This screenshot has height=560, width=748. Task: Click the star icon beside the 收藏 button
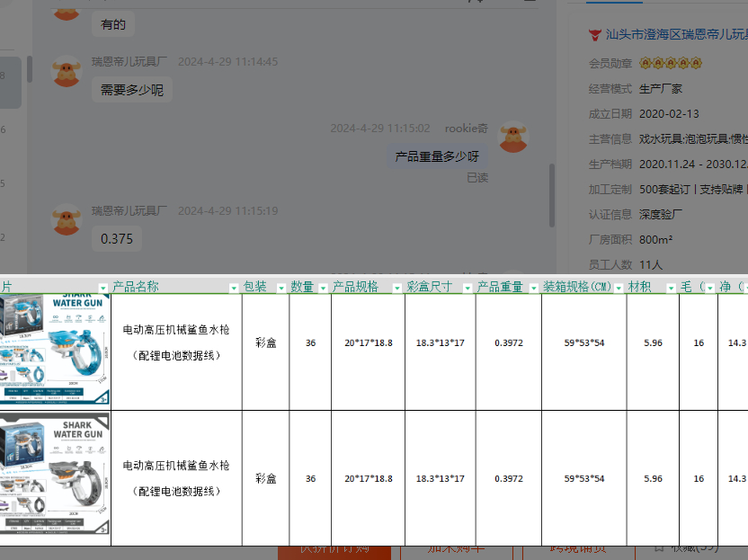pos(658,547)
